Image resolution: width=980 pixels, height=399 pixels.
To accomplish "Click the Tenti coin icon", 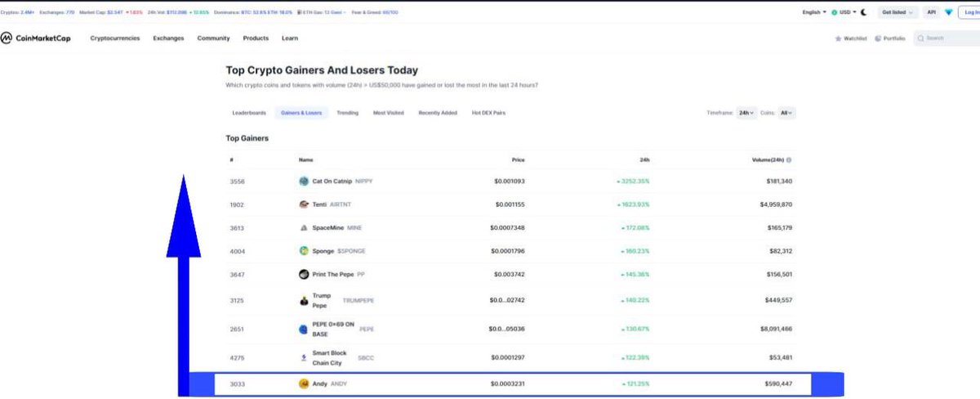I will [x=304, y=204].
